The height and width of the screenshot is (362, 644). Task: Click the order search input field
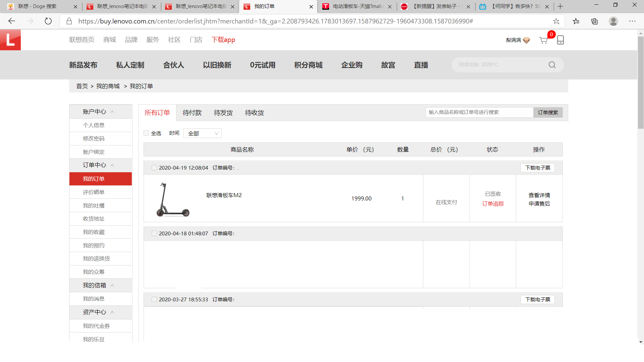pyautogui.click(x=479, y=112)
